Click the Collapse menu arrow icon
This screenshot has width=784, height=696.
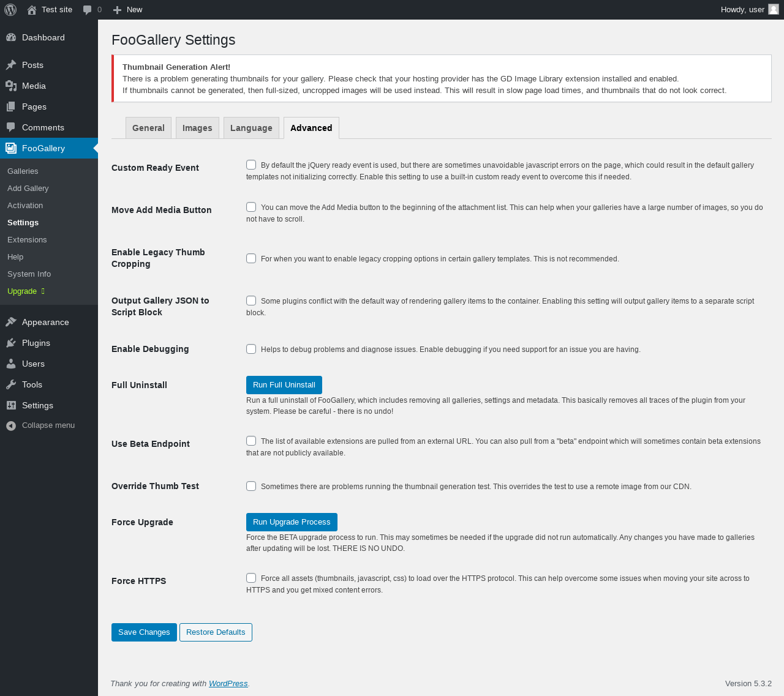coord(11,425)
